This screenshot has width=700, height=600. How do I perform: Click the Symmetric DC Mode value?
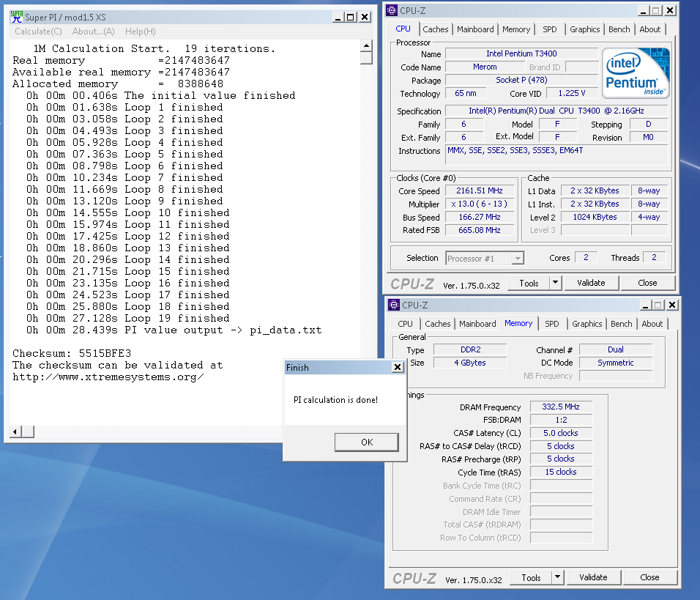pos(616,363)
